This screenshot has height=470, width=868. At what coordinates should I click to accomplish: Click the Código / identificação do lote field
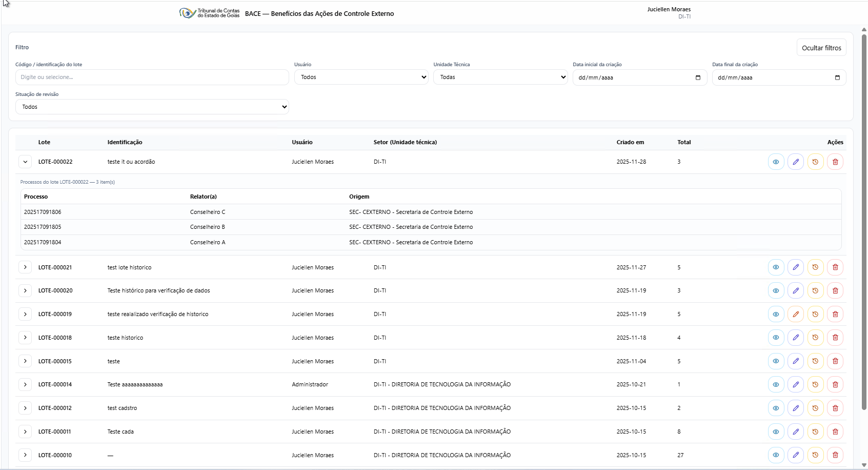152,77
